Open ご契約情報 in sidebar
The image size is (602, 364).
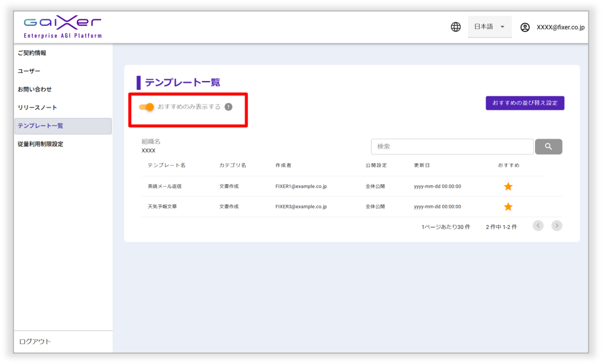pos(32,53)
